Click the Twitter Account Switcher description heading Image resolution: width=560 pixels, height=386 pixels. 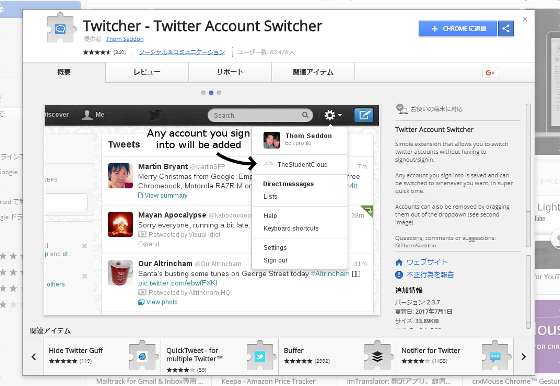[x=434, y=130]
